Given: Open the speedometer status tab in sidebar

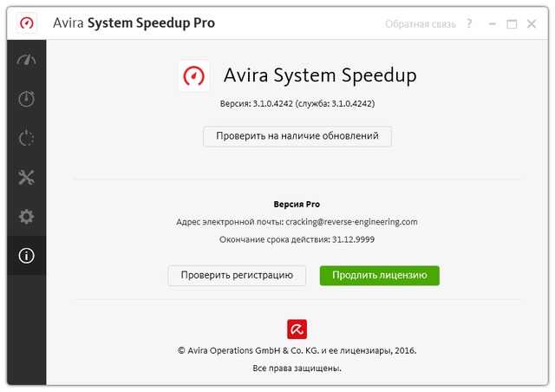Looking at the screenshot, I should click(26, 60).
